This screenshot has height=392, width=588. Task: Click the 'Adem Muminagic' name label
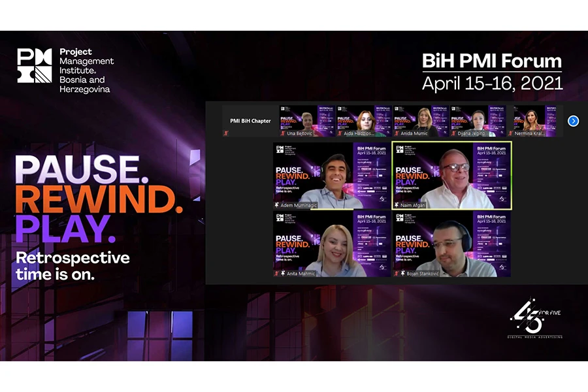click(x=299, y=205)
